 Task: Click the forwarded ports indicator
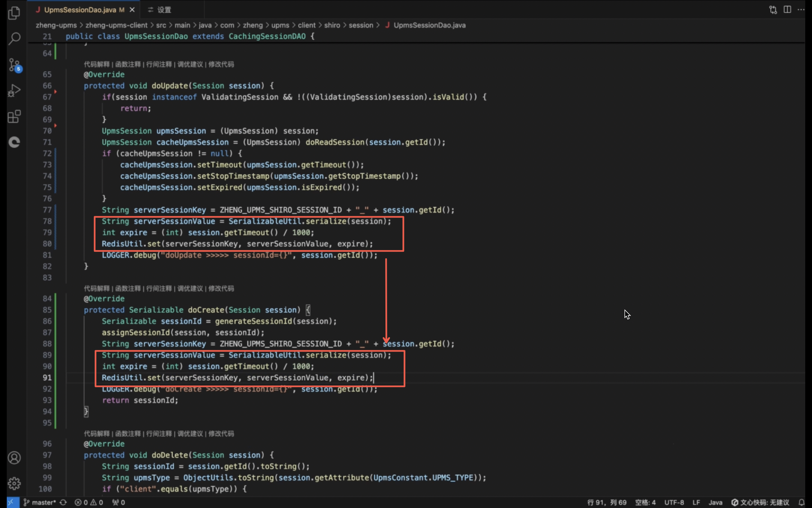(x=118, y=502)
